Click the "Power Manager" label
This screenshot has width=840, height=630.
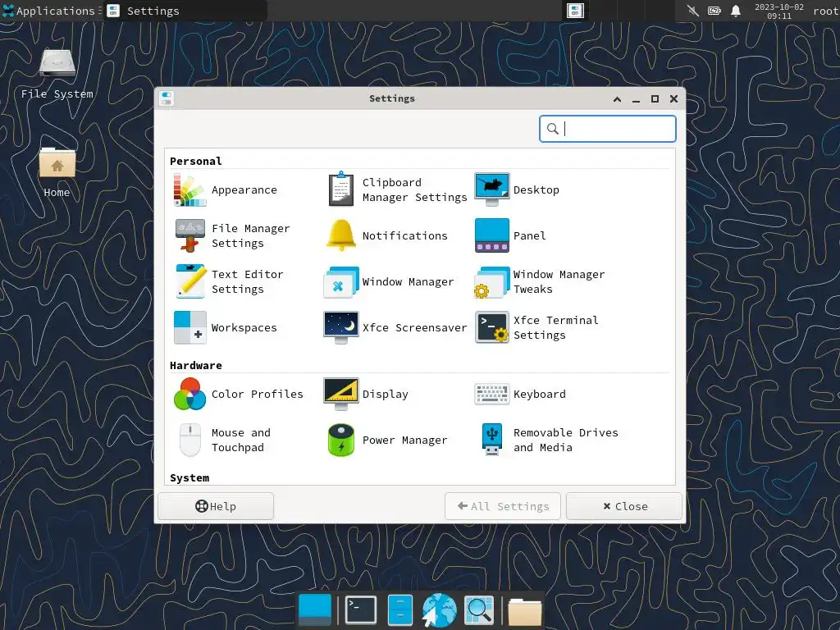tap(404, 440)
